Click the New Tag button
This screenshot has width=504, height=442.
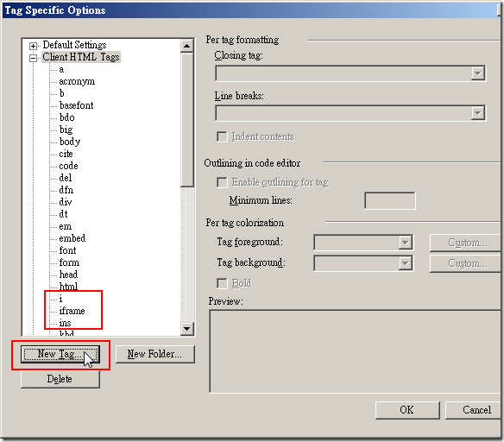coord(60,354)
